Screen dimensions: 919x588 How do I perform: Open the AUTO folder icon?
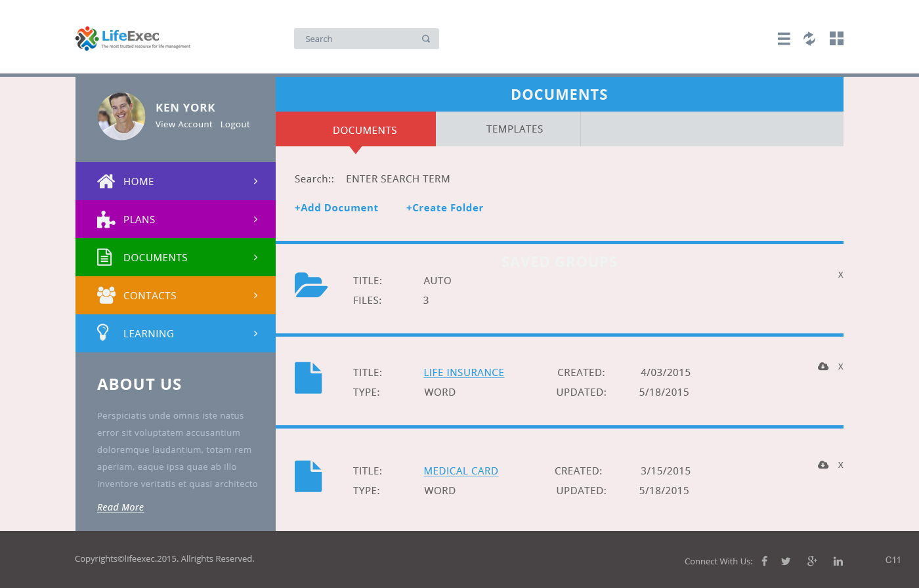coord(310,285)
